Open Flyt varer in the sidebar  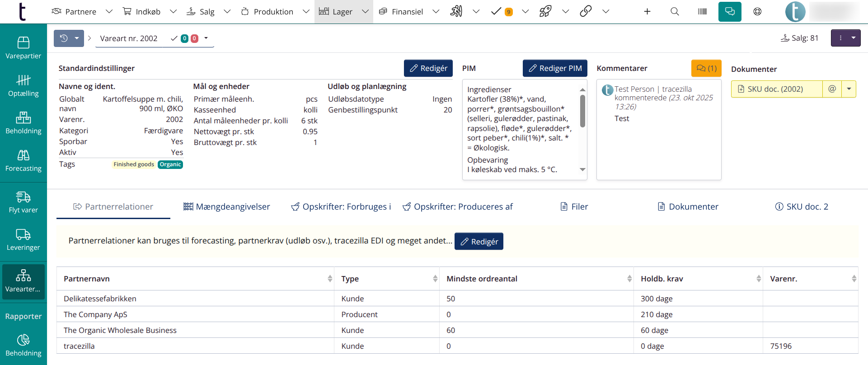23,202
